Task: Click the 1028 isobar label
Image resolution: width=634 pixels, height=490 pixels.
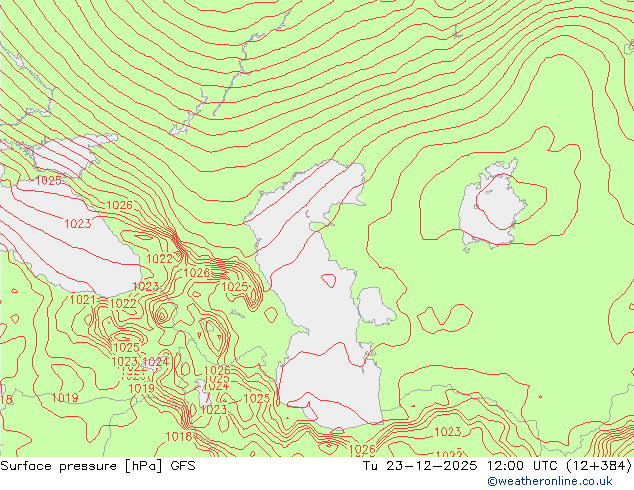Action: click(x=197, y=272)
